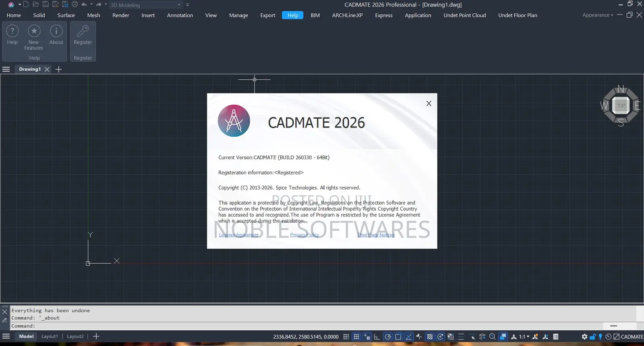Click the Register key icon
The image size is (644, 346).
coord(83,31)
